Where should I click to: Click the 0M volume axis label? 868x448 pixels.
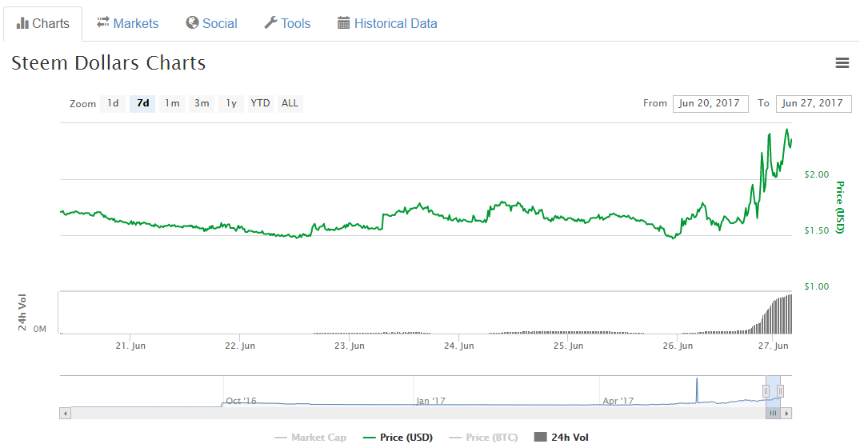pyautogui.click(x=40, y=330)
